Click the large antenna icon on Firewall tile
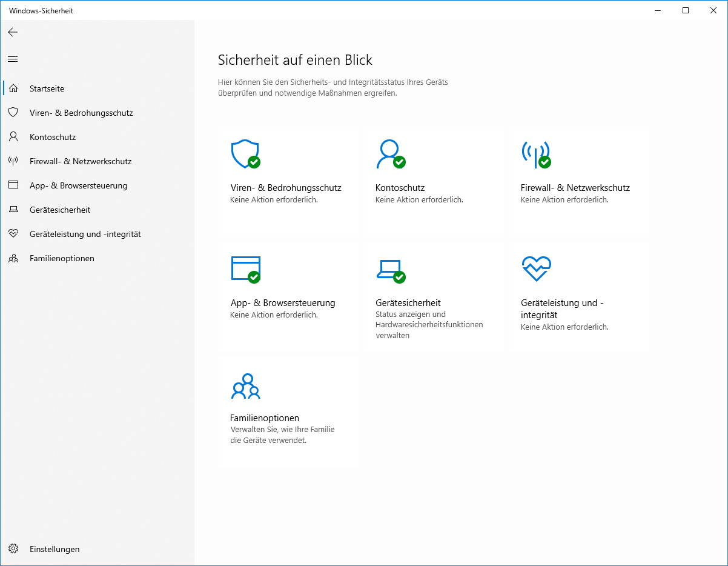 pos(536,154)
